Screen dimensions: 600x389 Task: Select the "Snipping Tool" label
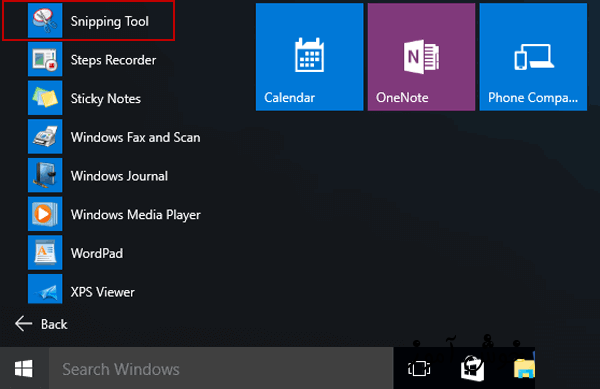pos(109,21)
